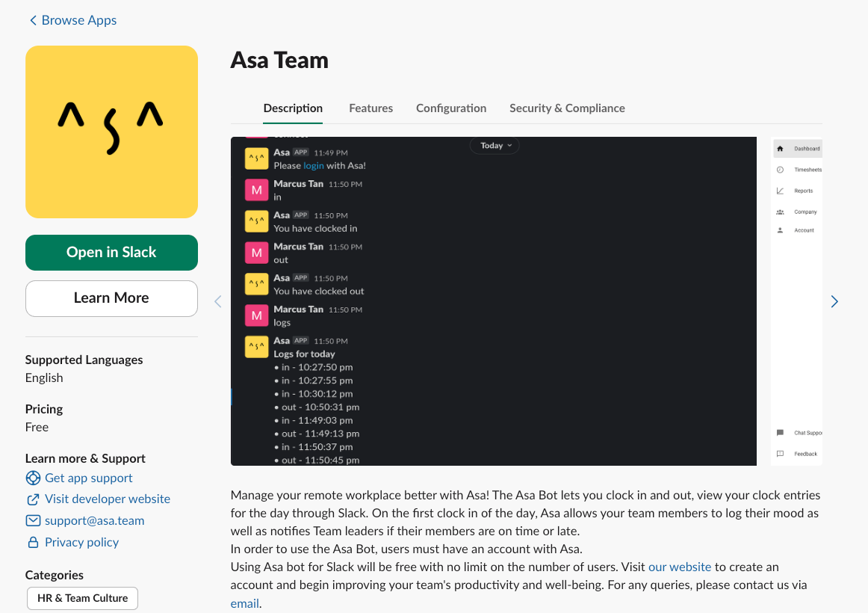Switch to the Configuration tab

click(451, 108)
